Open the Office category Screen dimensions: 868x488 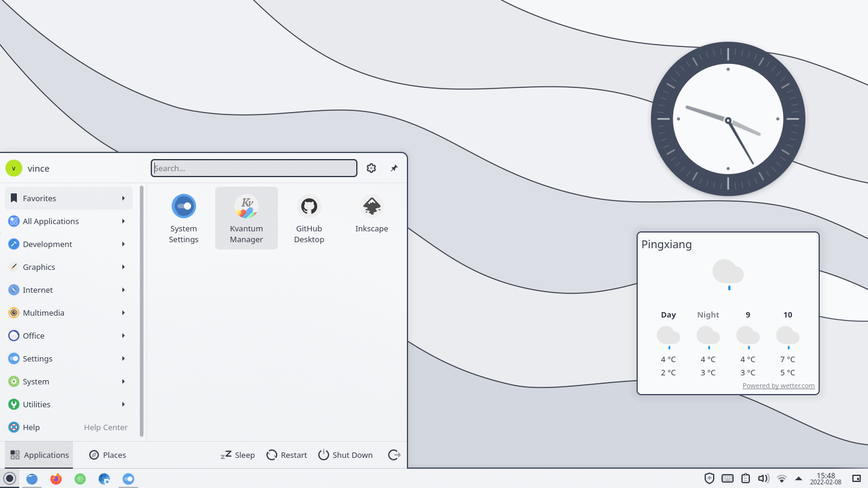69,336
